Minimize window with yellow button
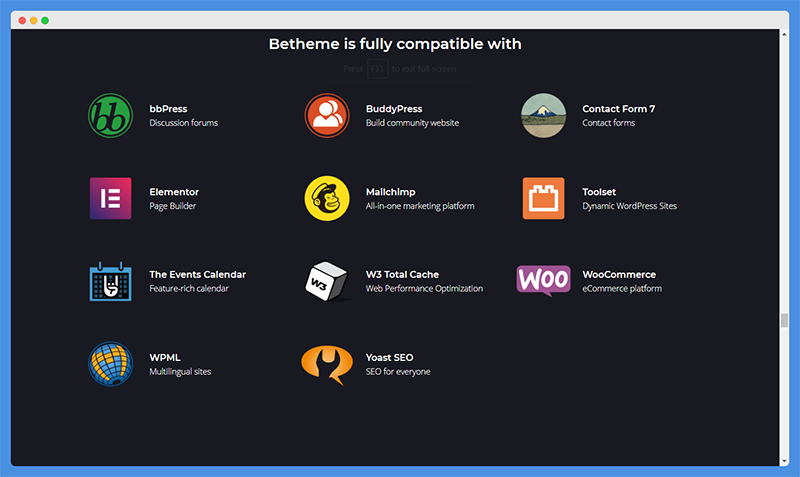800x477 pixels. click(34, 20)
